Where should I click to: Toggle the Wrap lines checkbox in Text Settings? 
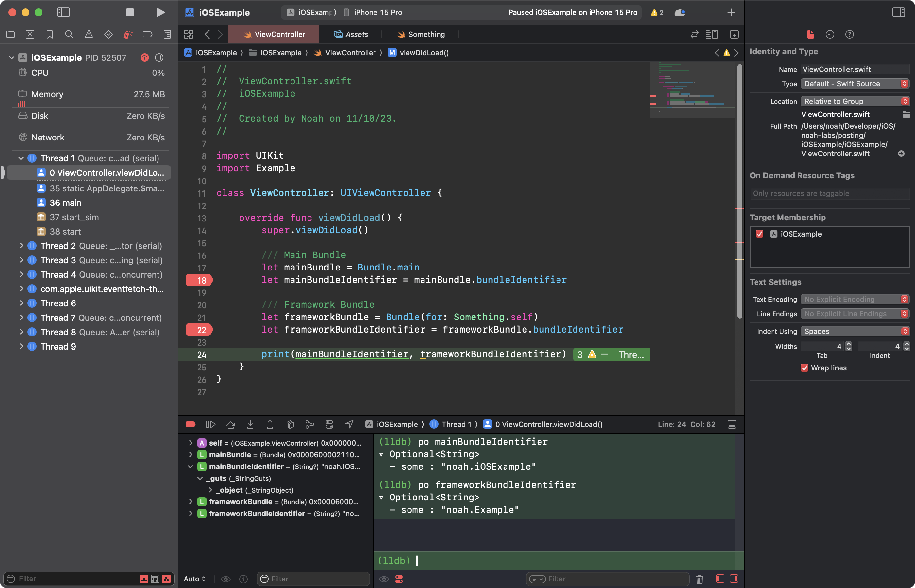pos(804,367)
